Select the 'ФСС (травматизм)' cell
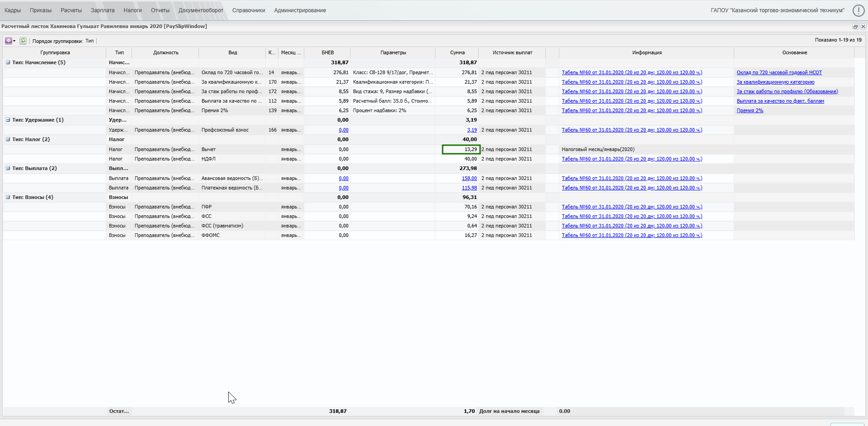This screenshot has height=426, width=868. click(232, 226)
